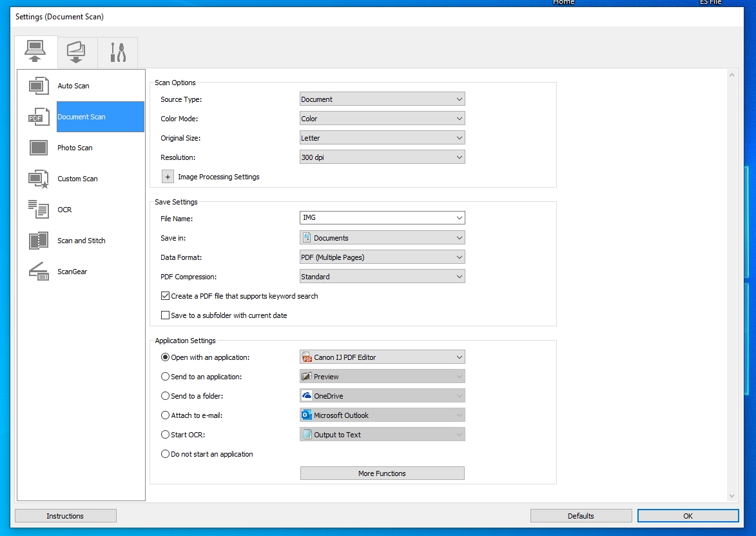Screen dimensions: 756x536
Task: Open the Custom Scan icon
Action: pos(39,179)
